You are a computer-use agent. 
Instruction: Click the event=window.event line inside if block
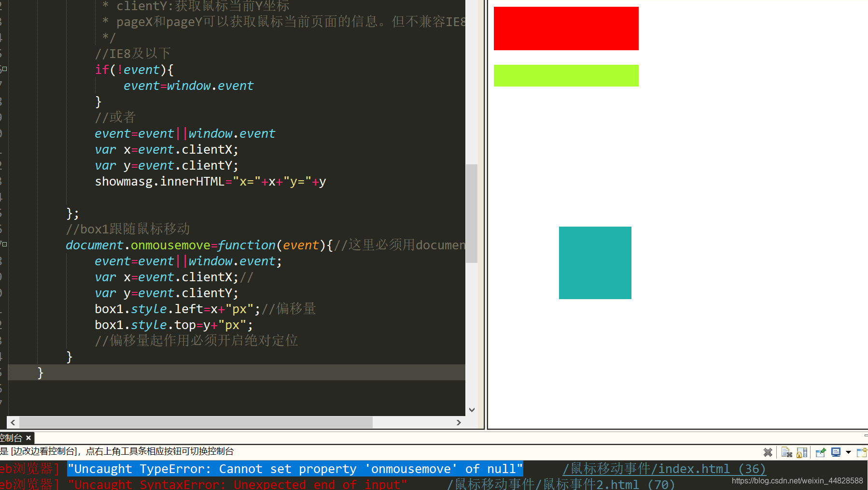pos(188,86)
